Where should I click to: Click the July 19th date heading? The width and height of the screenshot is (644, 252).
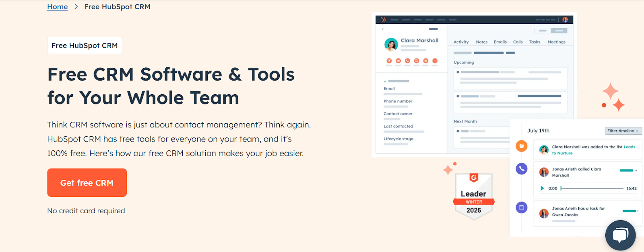point(539,131)
